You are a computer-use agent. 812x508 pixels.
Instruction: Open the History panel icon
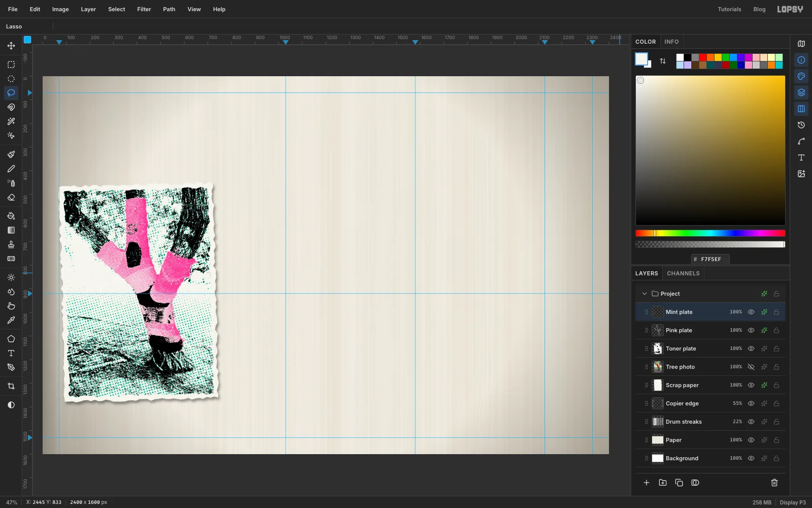pyautogui.click(x=801, y=125)
